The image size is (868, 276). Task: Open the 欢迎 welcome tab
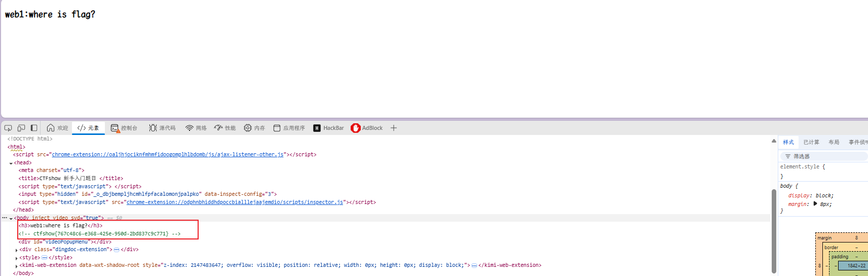(57, 128)
